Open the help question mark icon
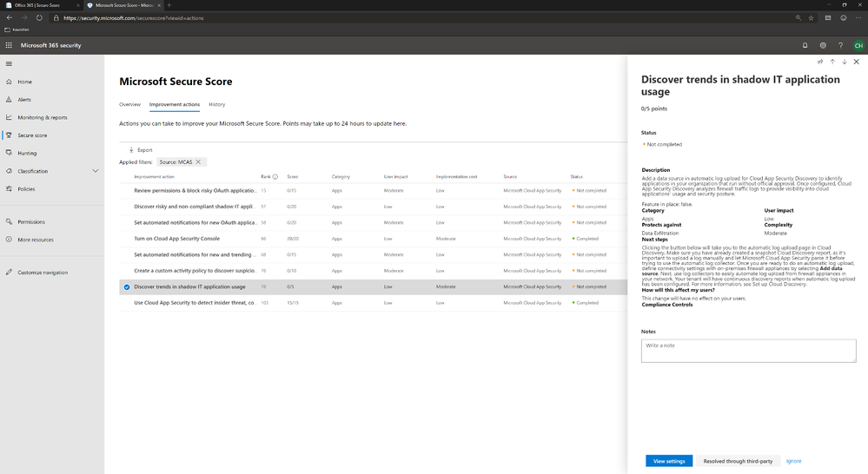Image resolution: width=868 pixels, height=474 pixels. [840, 45]
